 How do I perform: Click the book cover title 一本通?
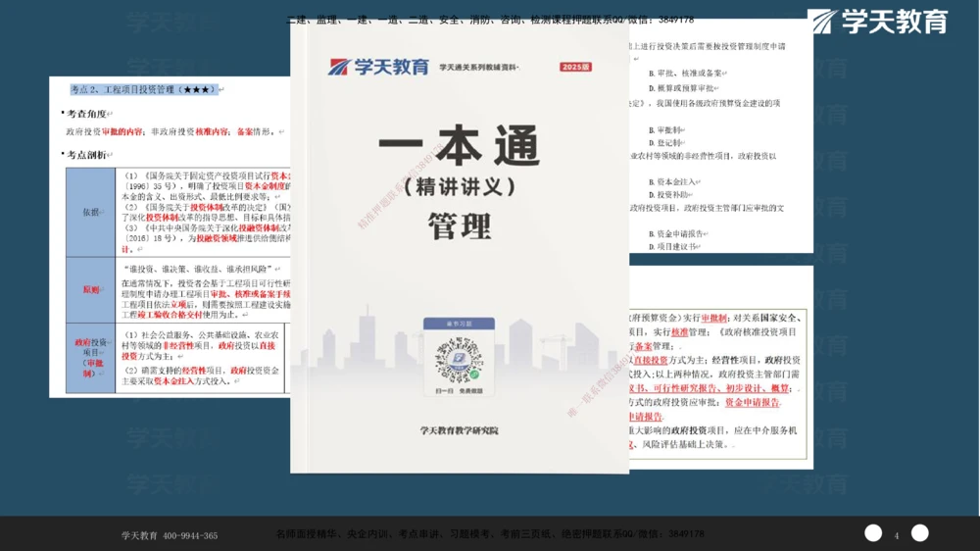(x=459, y=145)
